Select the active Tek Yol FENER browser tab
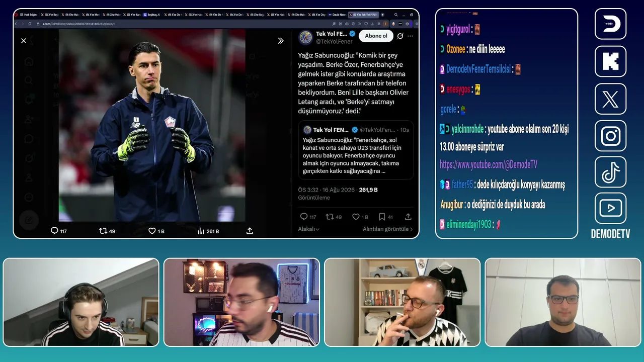The height and width of the screenshot is (362, 644). pos(363,15)
